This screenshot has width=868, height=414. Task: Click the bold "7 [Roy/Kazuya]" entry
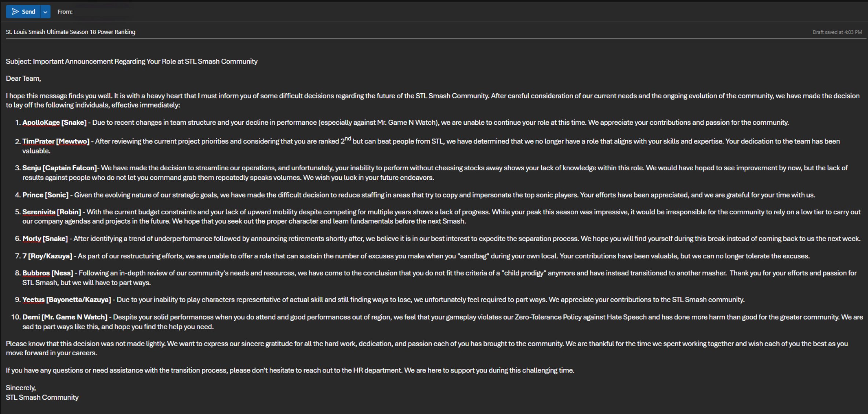[47, 256]
